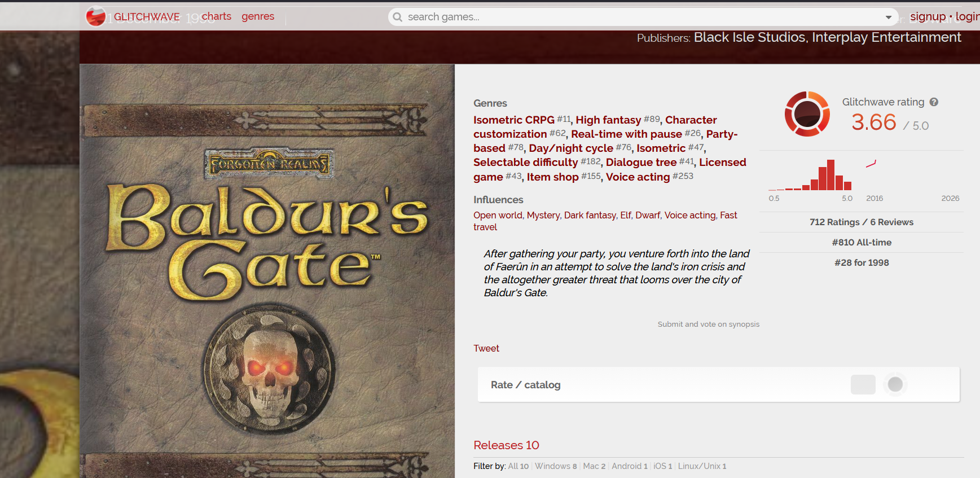Viewport: 980px width, 478px height.
Task: Click the 712 Ratings / 6 Reviews text
Action: [862, 222]
